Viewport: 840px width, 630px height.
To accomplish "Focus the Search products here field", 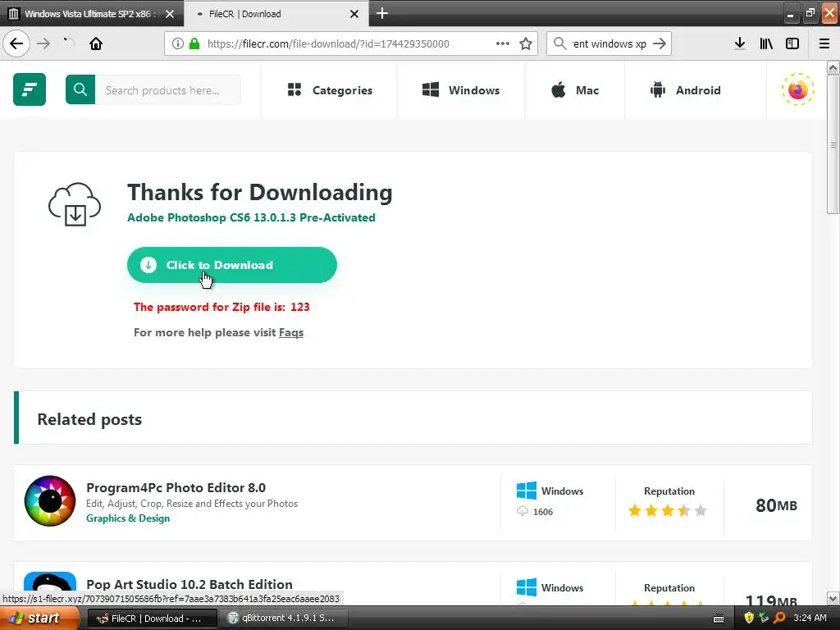I will click(167, 89).
